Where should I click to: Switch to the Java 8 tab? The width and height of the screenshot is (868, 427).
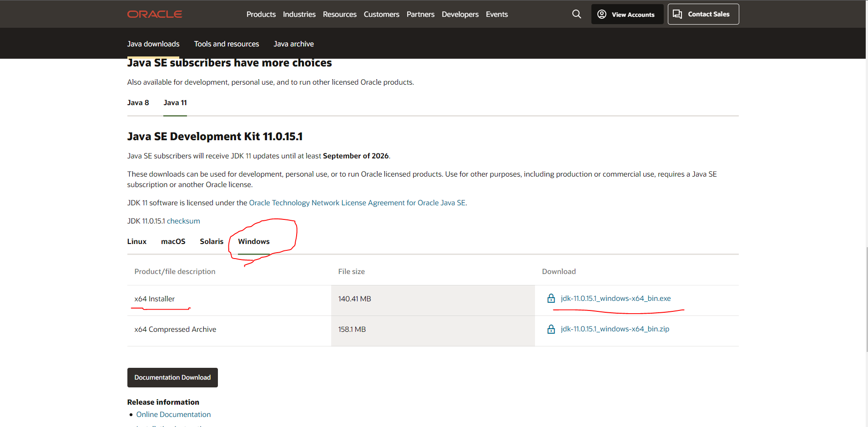click(x=138, y=102)
